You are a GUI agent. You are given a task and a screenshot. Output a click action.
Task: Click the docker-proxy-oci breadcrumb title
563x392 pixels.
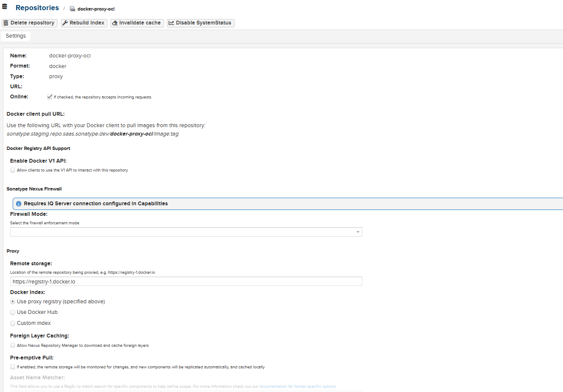click(96, 9)
